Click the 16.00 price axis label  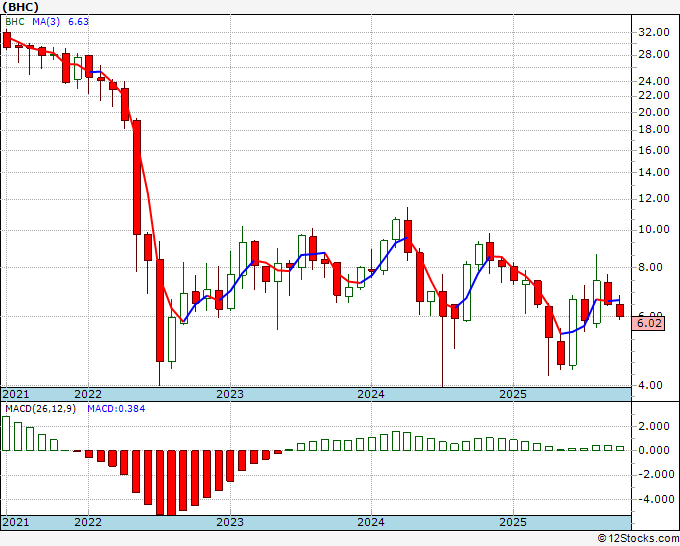pyautogui.click(x=654, y=150)
